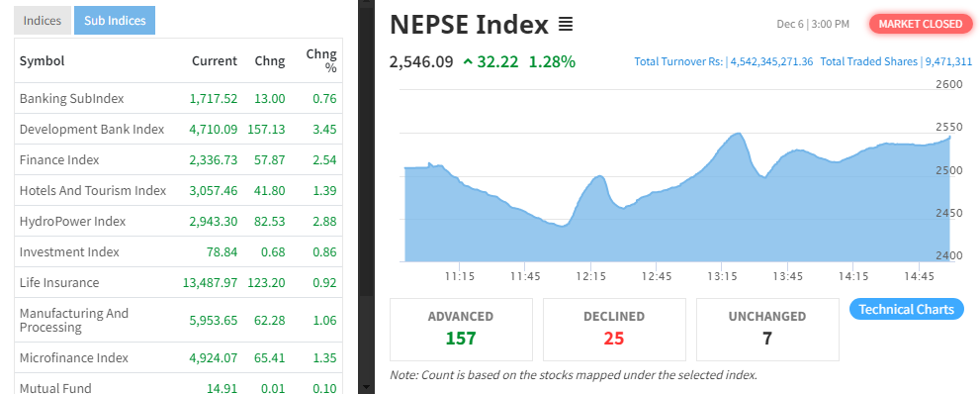Select the Banking SubIndex row
This screenshot has width=980, height=394.
pyautogui.click(x=178, y=98)
